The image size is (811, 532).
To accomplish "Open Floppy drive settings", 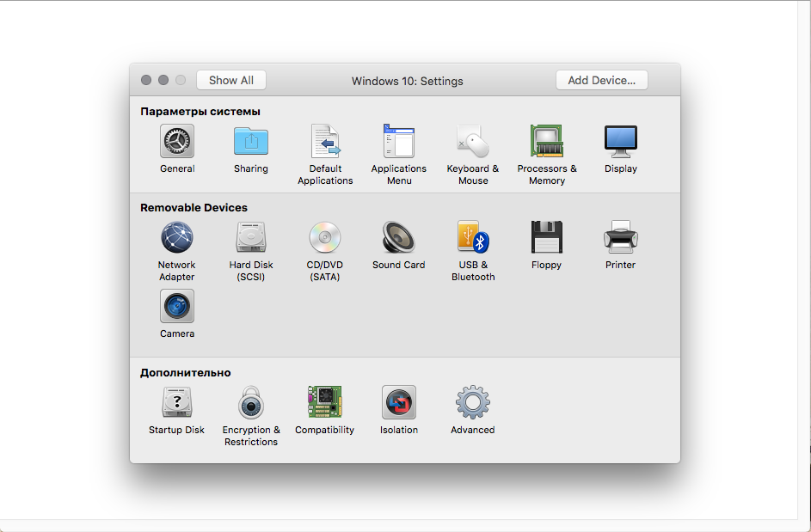I will click(547, 237).
